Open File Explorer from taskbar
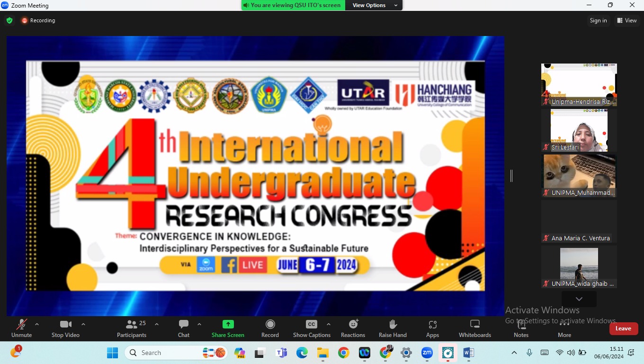 coord(323,353)
